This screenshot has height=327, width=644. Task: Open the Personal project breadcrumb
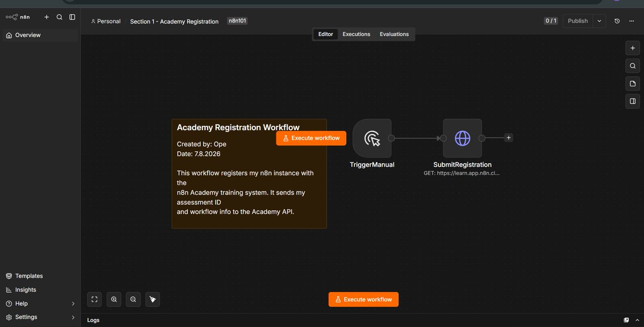pos(106,21)
